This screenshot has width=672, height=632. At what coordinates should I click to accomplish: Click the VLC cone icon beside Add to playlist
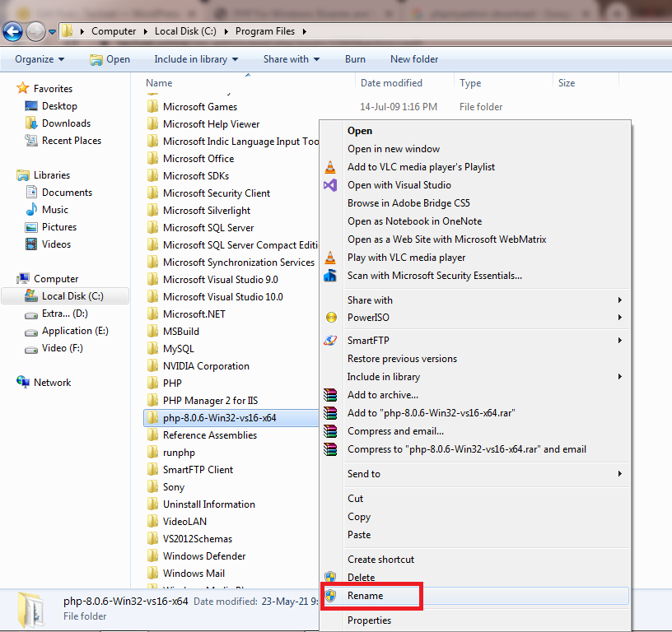(330, 167)
